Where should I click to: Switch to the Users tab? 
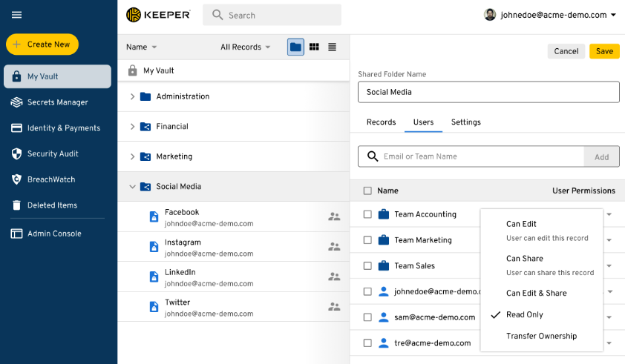pos(423,122)
